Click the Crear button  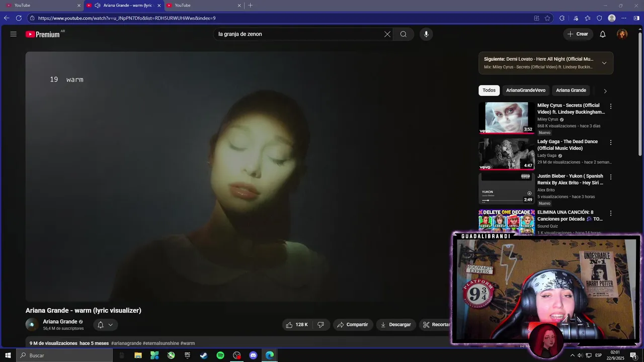tap(578, 34)
